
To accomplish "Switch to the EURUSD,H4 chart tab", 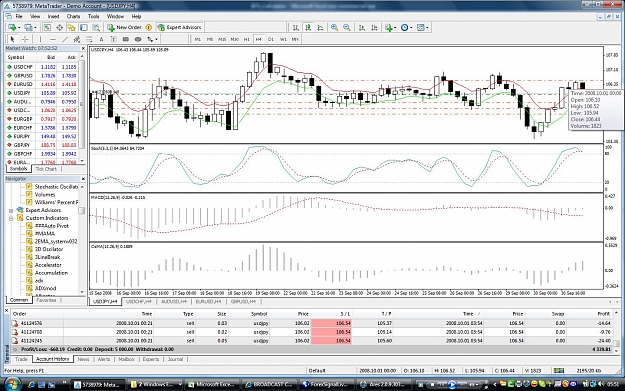I will click(208, 302).
